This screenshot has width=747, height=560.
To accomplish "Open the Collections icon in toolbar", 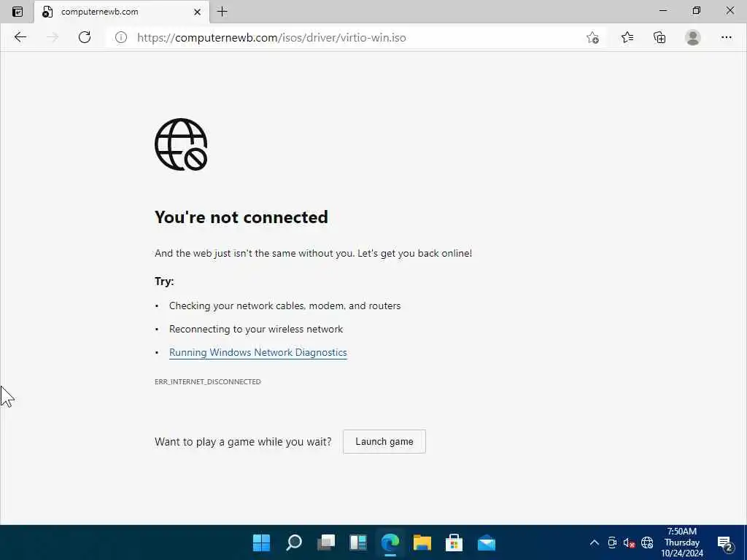I will tap(659, 37).
